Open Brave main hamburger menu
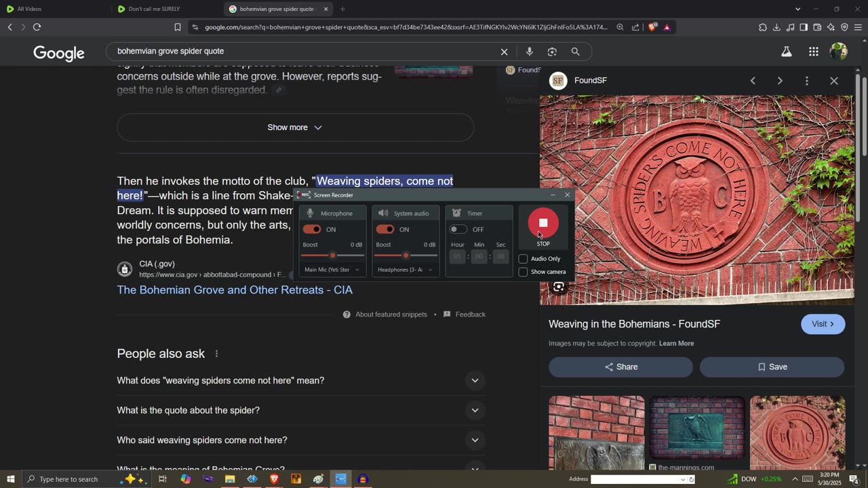868x488 pixels. 859,27
